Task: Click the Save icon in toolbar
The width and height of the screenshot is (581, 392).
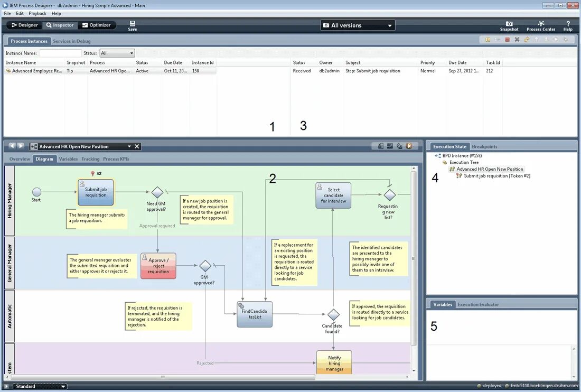Action: [x=132, y=25]
